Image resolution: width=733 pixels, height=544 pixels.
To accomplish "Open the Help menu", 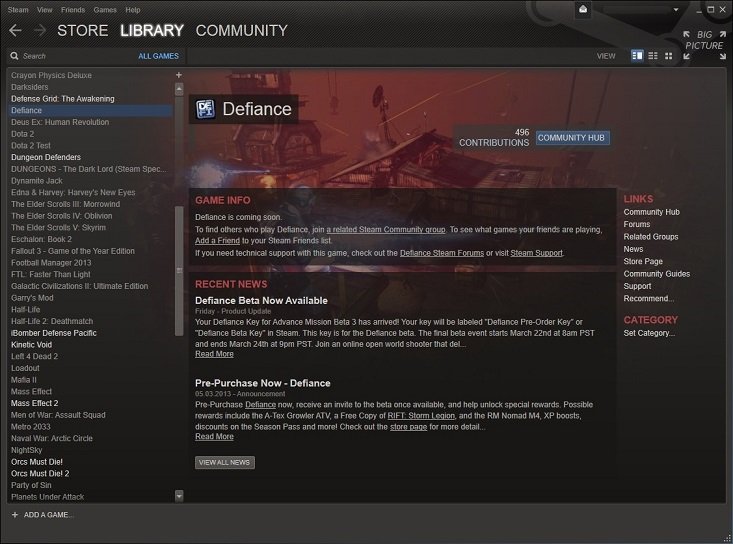I will click(133, 9).
